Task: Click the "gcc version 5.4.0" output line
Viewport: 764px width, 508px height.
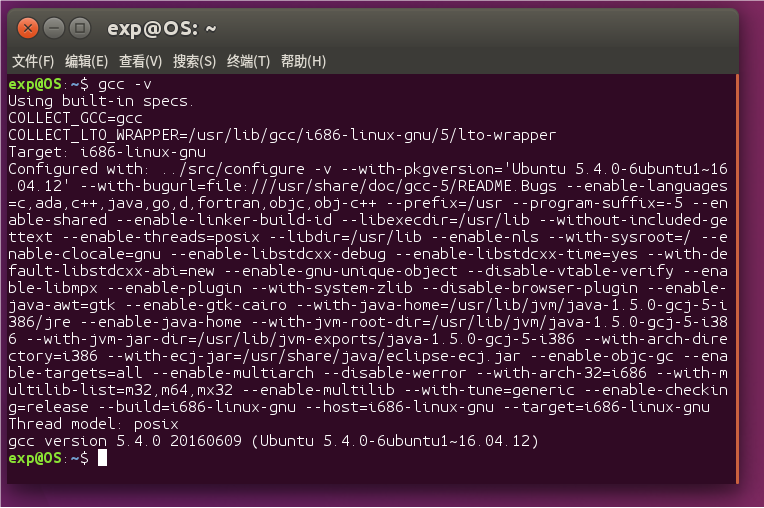Action: coord(272,441)
